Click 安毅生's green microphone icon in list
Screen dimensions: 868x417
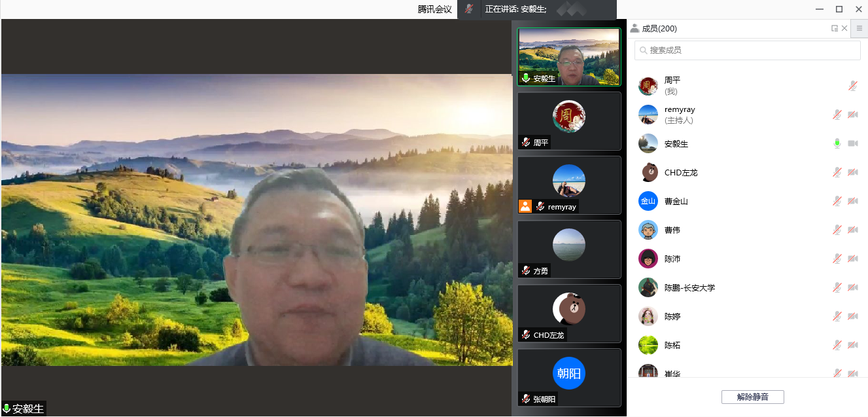pos(837,143)
